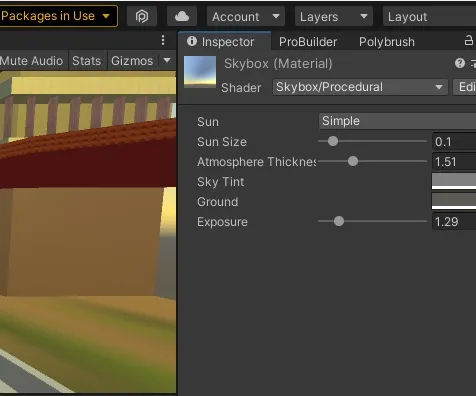
Task: Click the Sky Tint property label
Action: click(220, 182)
